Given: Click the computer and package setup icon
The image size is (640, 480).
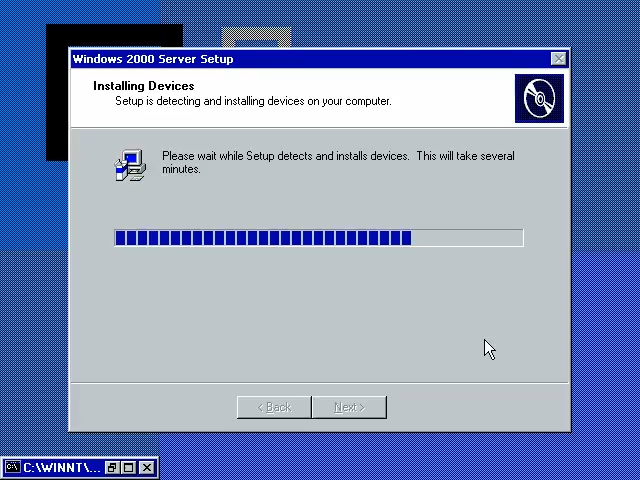Looking at the screenshot, I should [x=130, y=165].
